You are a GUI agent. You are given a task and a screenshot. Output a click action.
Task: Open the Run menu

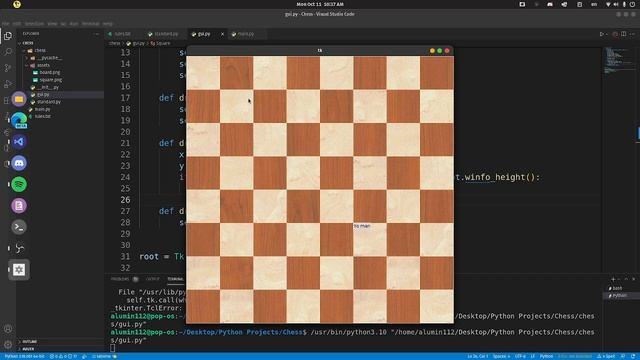74,24
